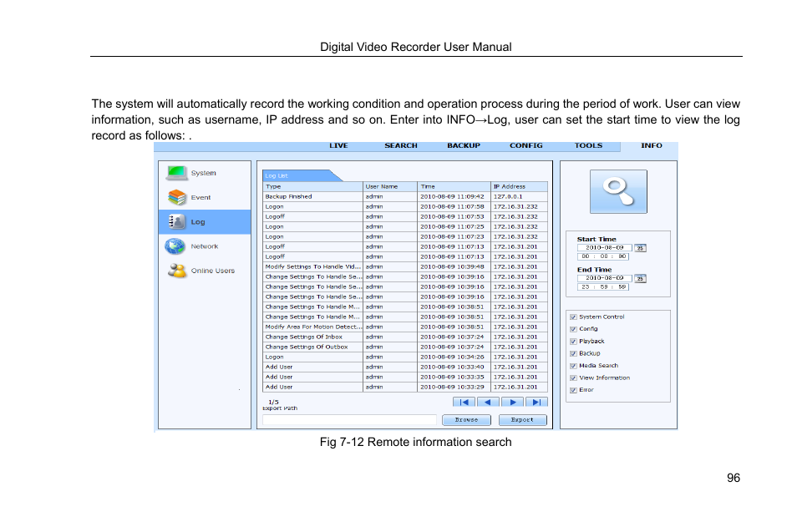
Task: Go to next log page
Action: [512, 402]
